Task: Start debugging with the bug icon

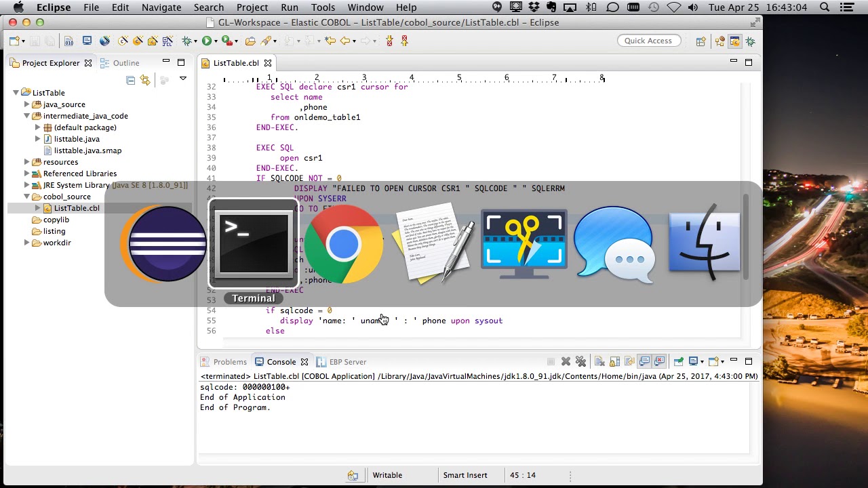Action: coord(186,41)
